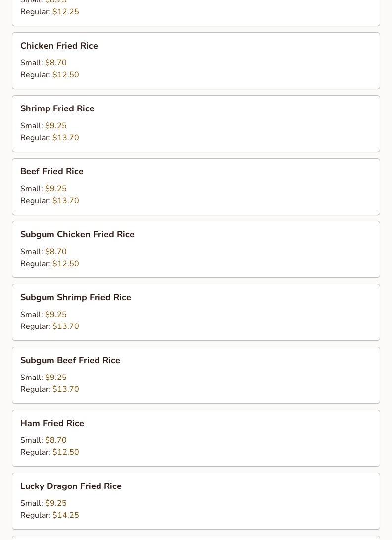Open the Lucky Dragon Fried Rice item

[71, 486]
